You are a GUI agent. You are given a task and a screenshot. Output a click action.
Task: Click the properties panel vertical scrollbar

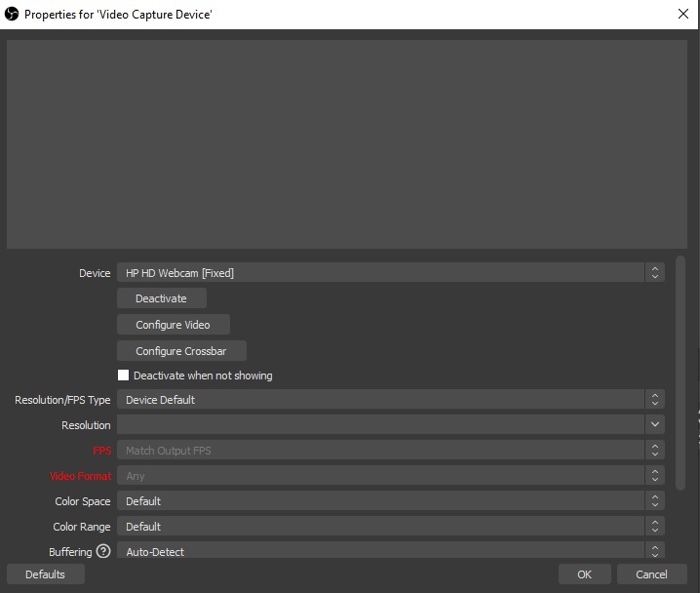point(681,373)
